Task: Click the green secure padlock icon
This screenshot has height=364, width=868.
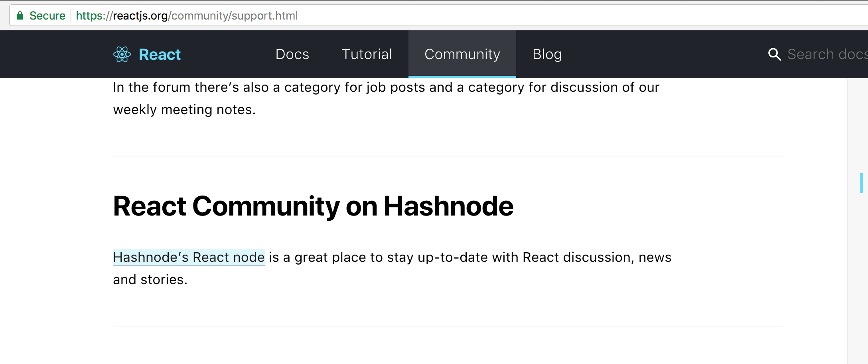Action: (x=20, y=16)
